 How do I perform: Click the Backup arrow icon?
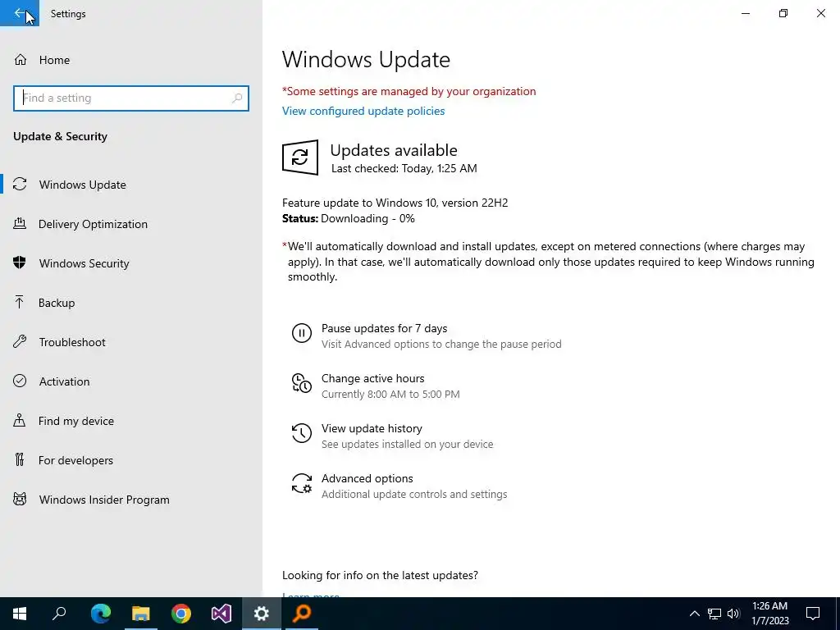(x=20, y=303)
